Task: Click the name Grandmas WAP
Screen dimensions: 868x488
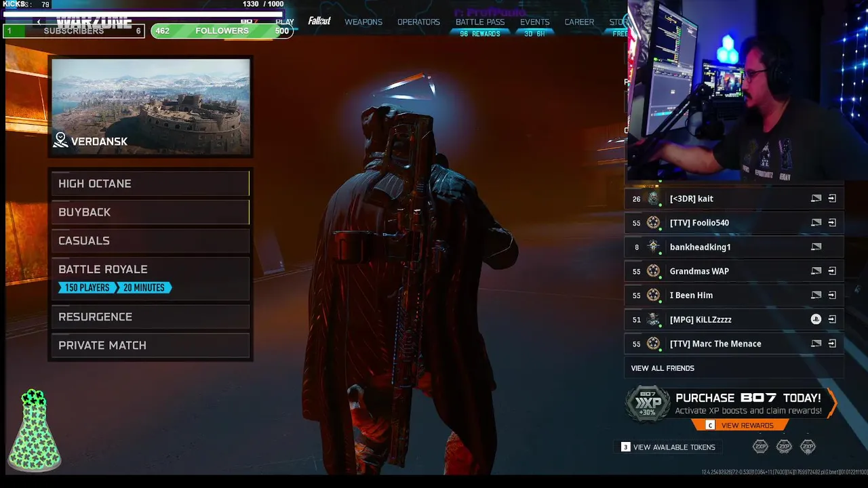Action: coord(699,271)
